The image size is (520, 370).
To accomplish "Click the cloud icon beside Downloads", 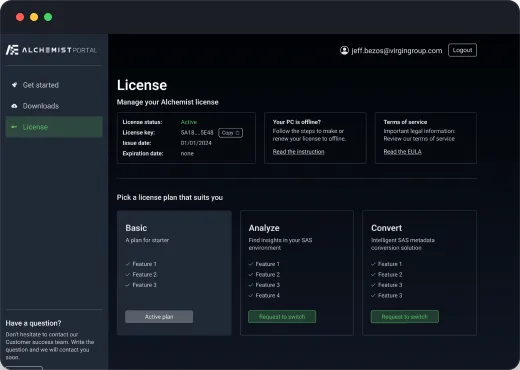I will 14,106.
